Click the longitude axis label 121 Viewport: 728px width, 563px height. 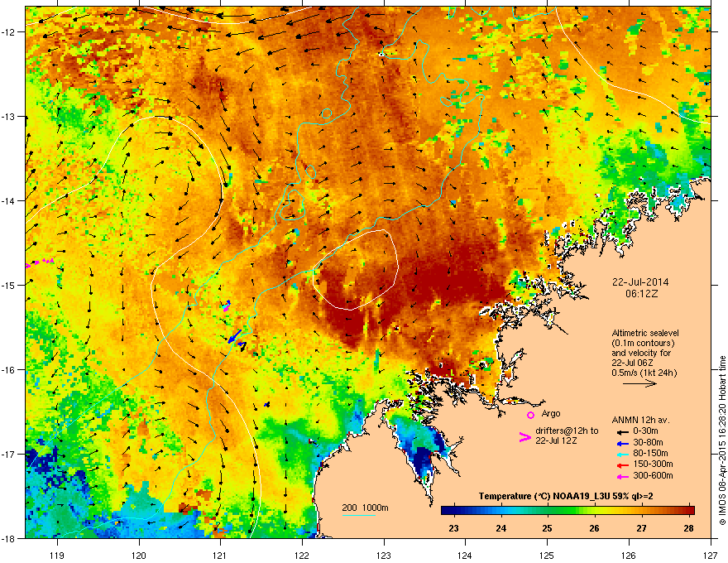[x=220, y=555]
